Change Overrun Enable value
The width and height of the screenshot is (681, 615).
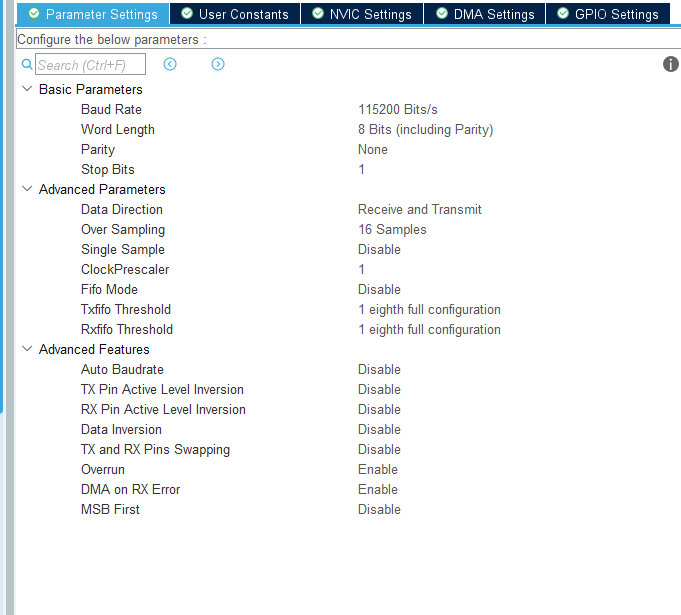pos(378,469)
